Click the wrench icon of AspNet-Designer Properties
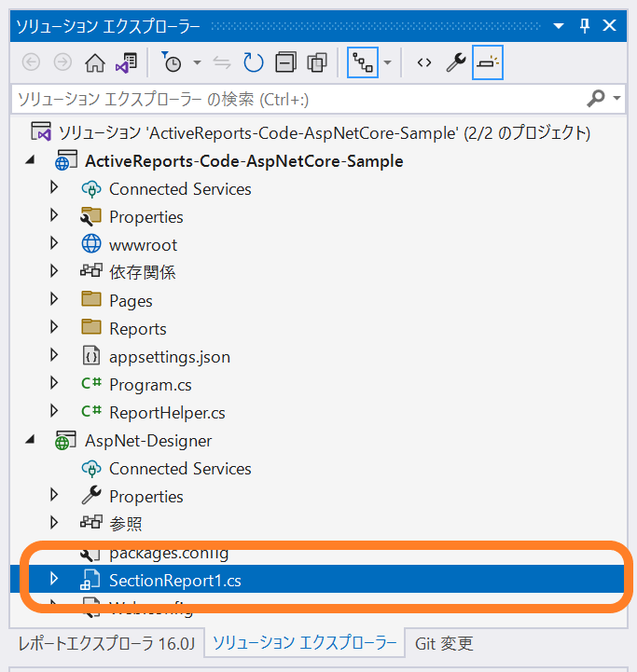637x672 pixels. tap(91, 495)
